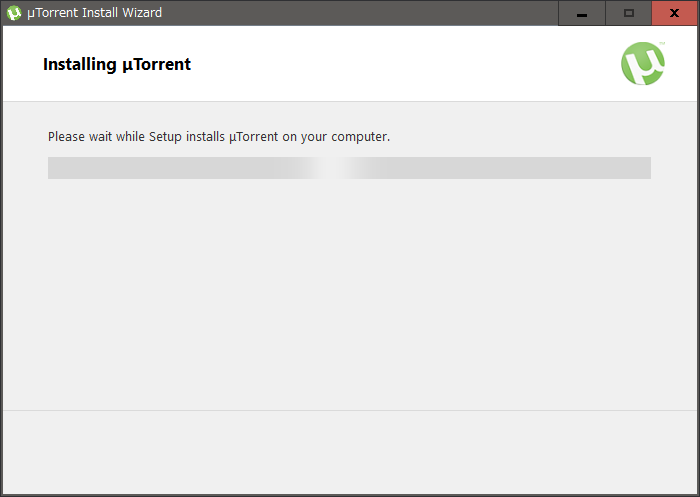Viewport: 700px width, 497px height.
Task: Click the word "Setup" in the wait message
Action: click(167, 136)
